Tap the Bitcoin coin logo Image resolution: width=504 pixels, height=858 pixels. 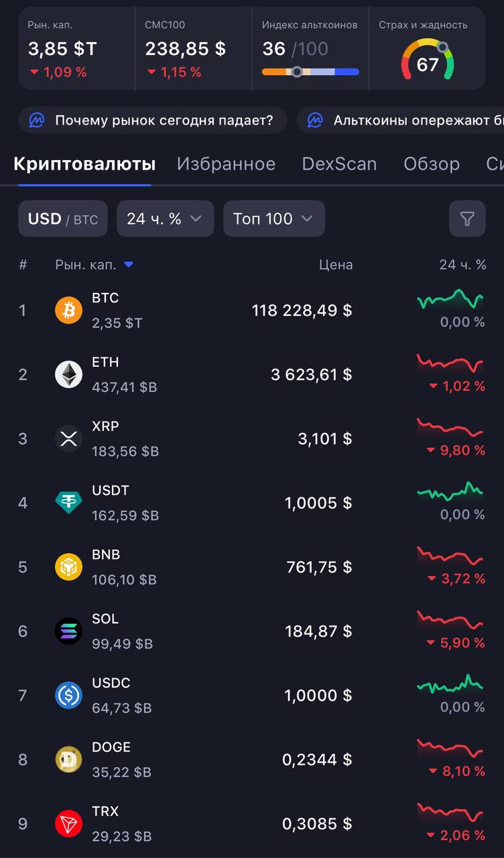(x=68, y=310)
